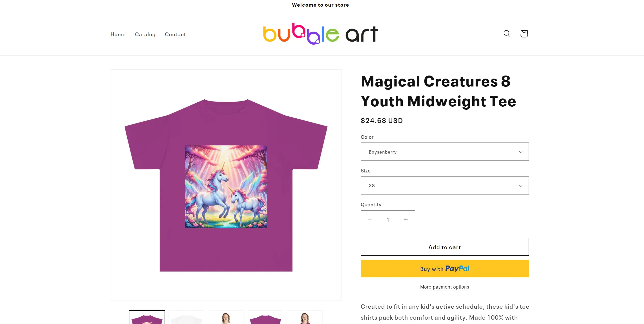Click the Add to cart button
This screenshot has height=324, width=644.
click(x=445, y=247)
